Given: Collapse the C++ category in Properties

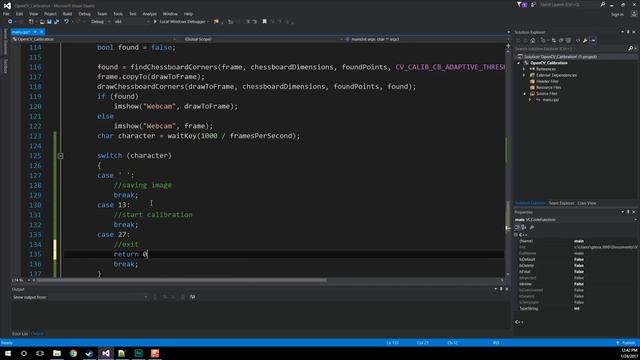Looking at the screenshot, I should point(516,235).
